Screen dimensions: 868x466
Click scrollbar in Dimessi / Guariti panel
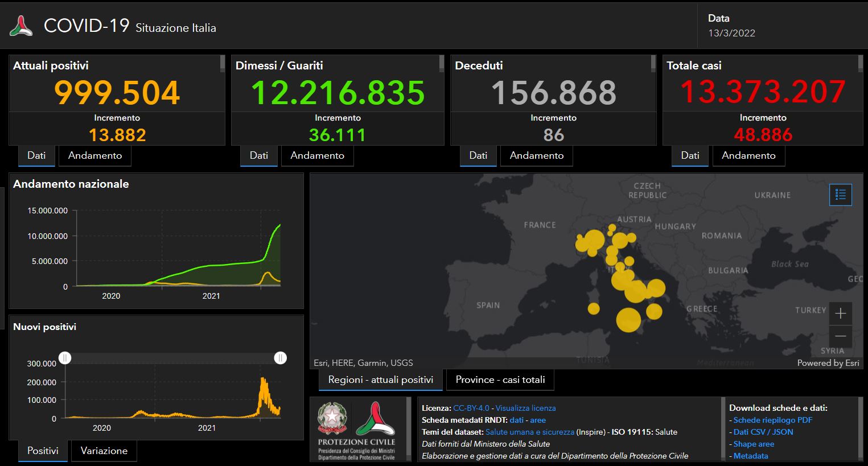pos(441,64)
